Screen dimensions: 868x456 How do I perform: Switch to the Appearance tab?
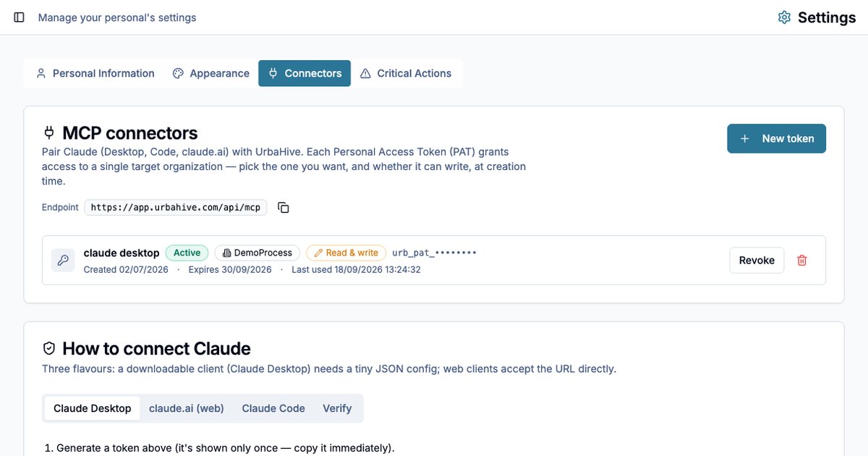(x=211, y=73)
